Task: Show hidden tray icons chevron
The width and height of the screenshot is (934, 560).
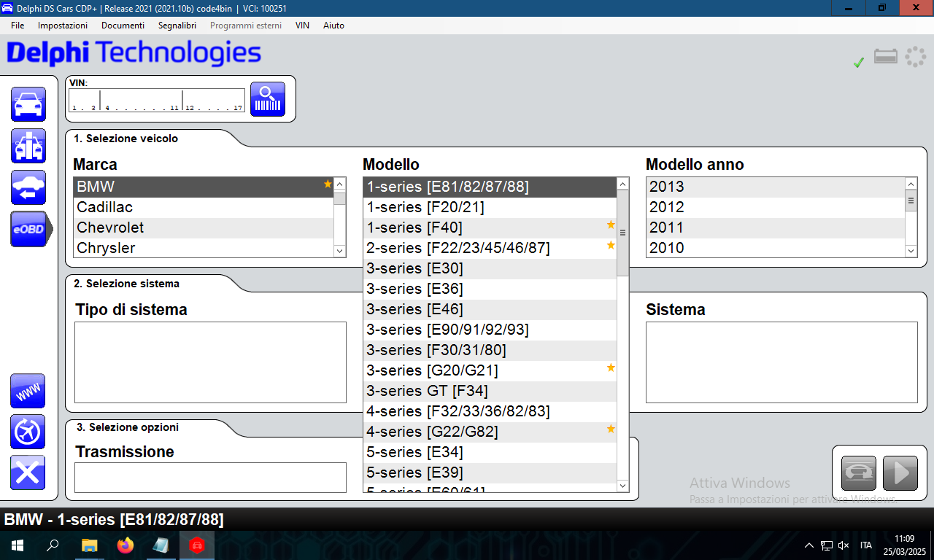Action: coord(808,545)
